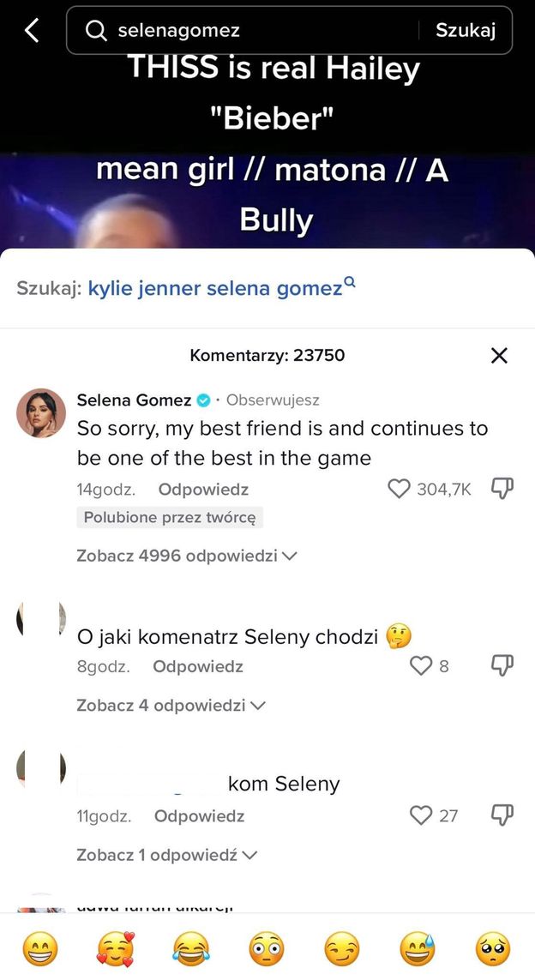Expand 'Zobacz 4996 odpowiedzi' under Selena's comment
The image size is (535, 980).
[x=183, y=556]
